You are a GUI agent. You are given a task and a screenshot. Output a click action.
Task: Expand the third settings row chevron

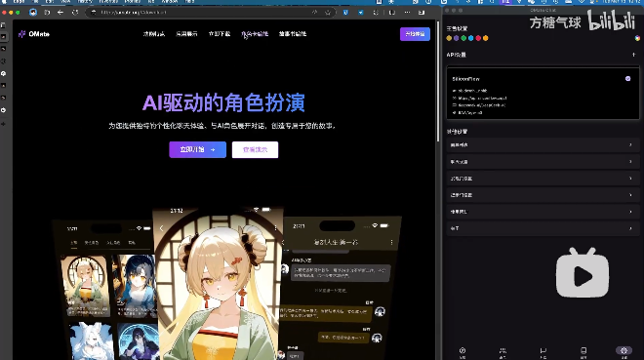click(x=630, y=179)
